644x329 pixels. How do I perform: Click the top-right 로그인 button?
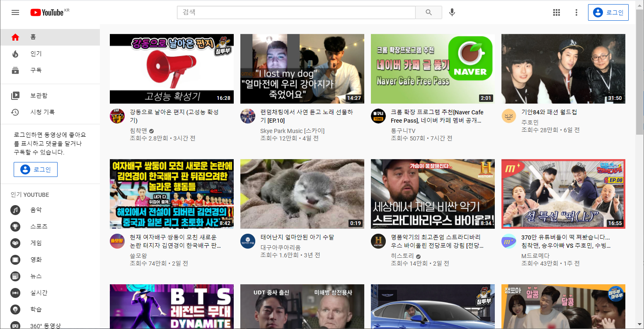pyautogui.click(x=608, y=12)
